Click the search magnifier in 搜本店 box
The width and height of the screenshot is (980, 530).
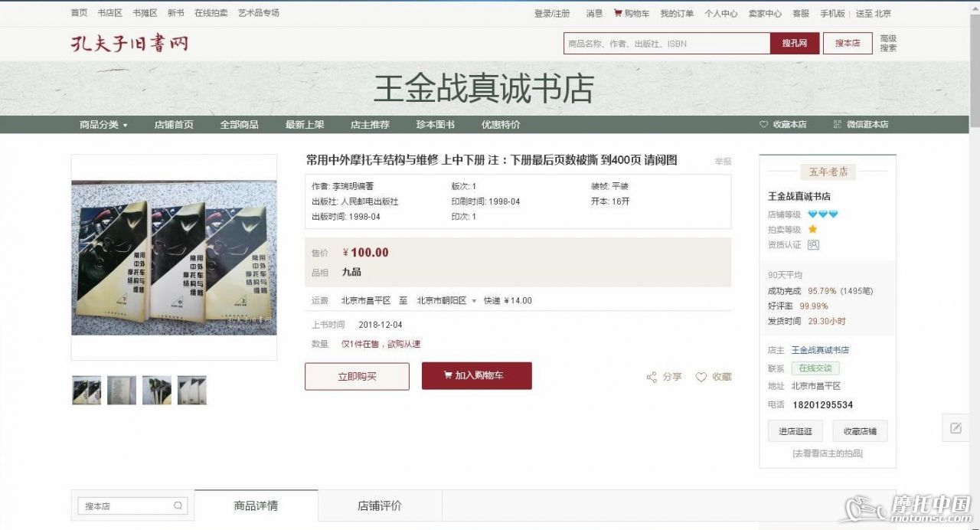[178, 505]
